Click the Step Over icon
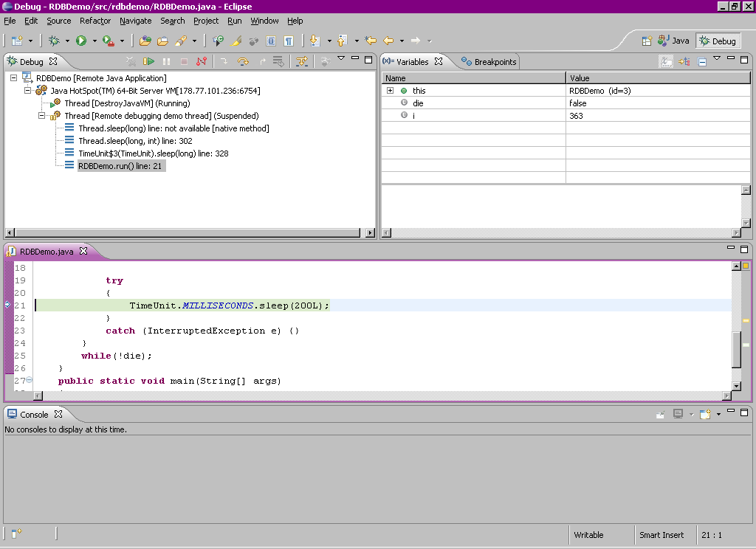The width and height of the screenshot is (756, 549). [x=242, y=62]
